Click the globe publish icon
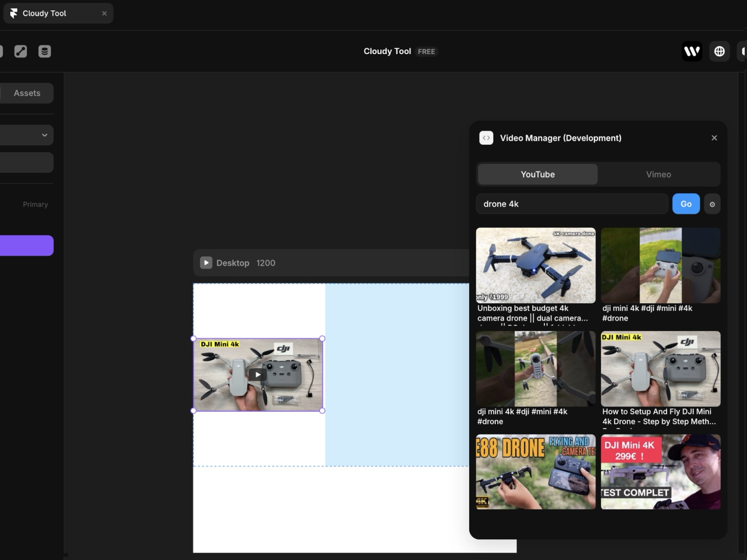The width and height of the screenshot is (747, 560). (719, 51)
